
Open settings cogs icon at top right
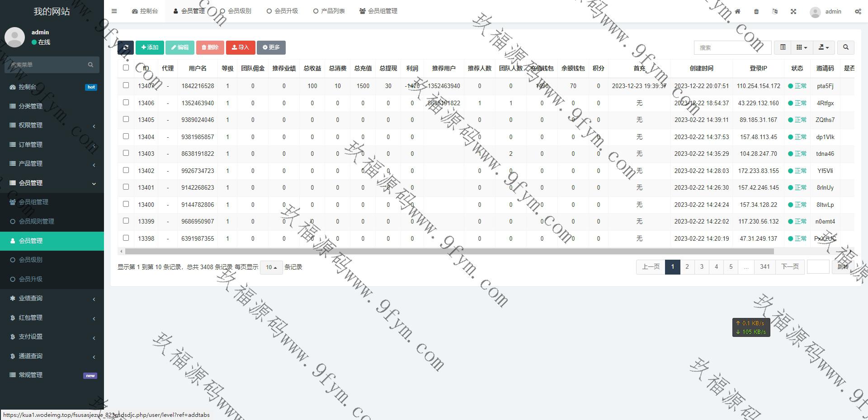[x=858, y=11]
